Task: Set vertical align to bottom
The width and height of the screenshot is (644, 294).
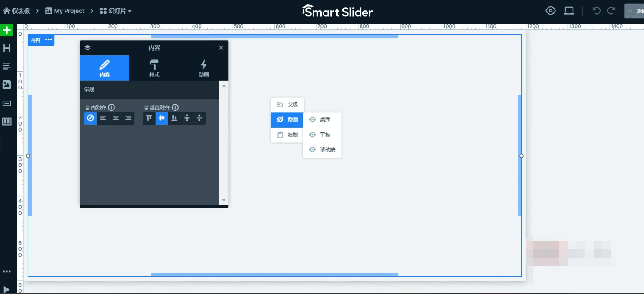Action: [x=174, y=118]
